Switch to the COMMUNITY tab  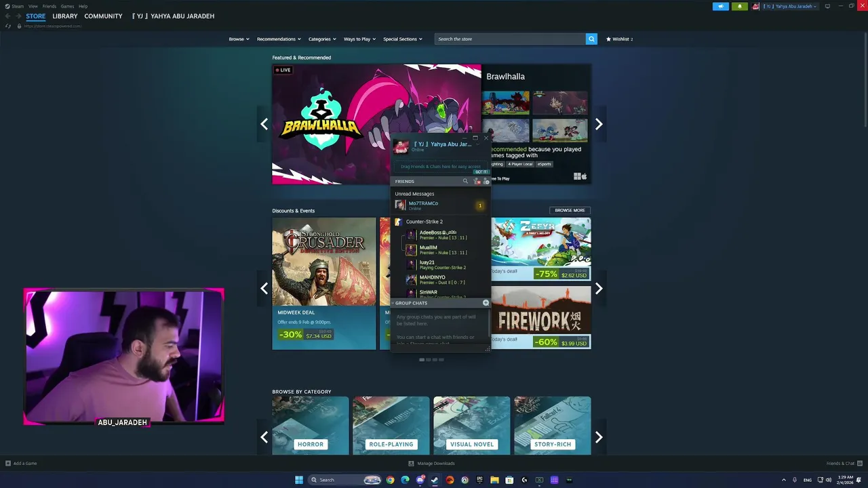[103, 16]
